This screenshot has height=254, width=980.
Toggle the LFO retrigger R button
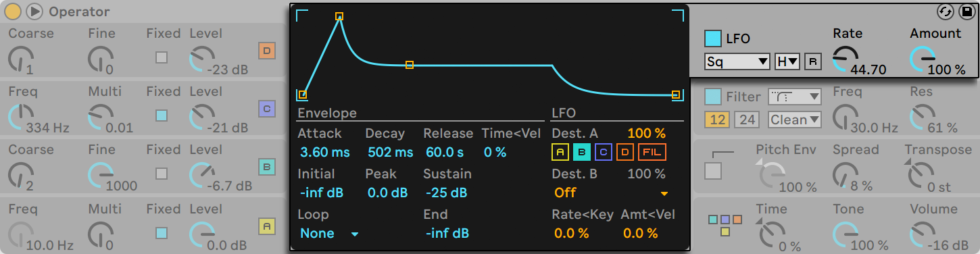[x=813, y=61]
